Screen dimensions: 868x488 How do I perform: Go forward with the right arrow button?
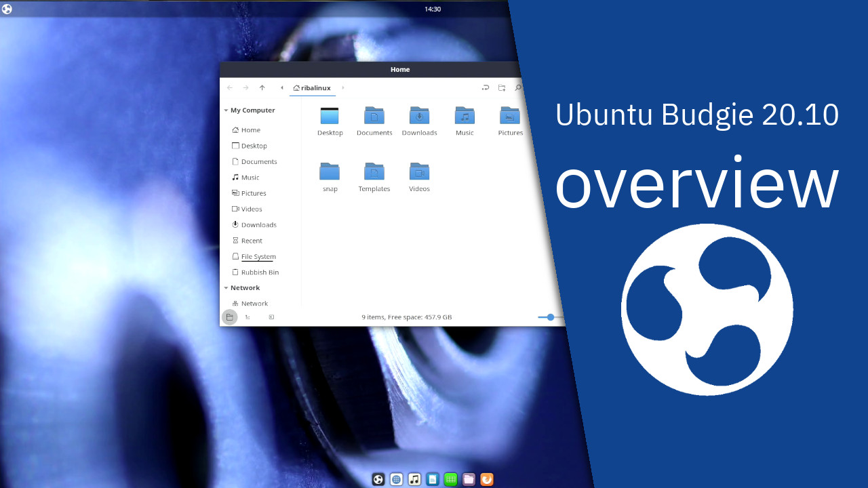pyautogui.click(x=245, y=88)
